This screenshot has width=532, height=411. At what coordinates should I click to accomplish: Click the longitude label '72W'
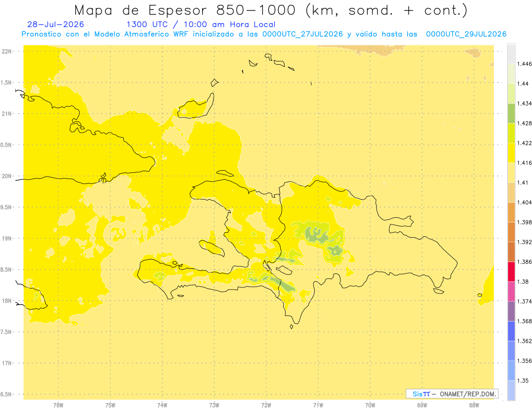click(x=266, y=405)
